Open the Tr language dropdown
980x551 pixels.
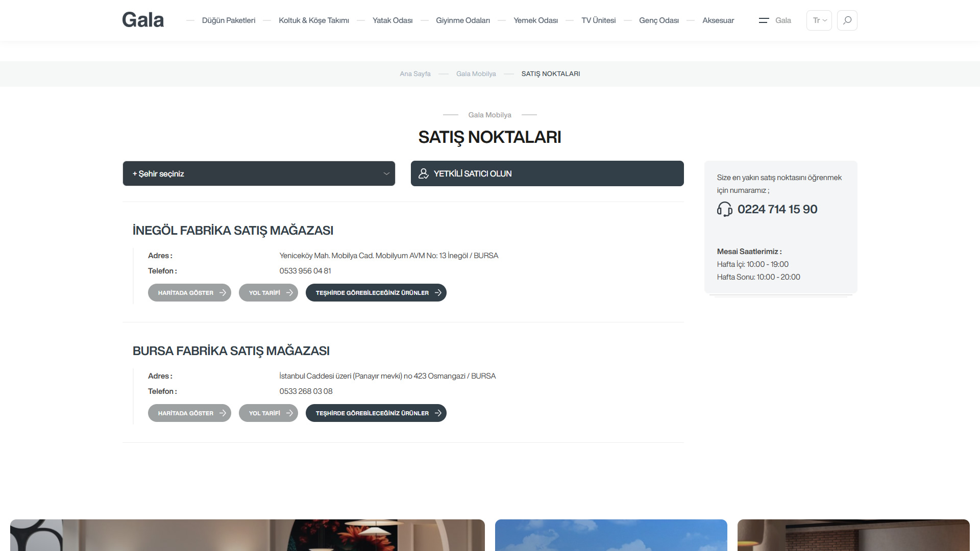(819, 20)
